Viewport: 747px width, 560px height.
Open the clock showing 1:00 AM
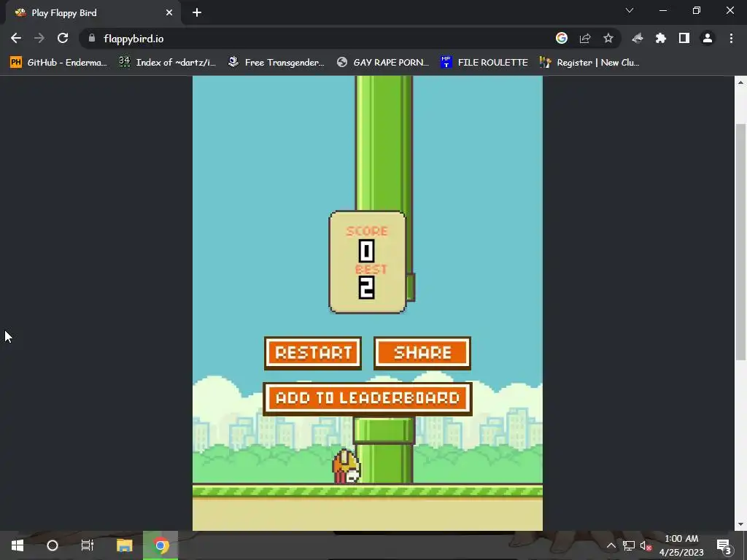(x=681, y=545)
